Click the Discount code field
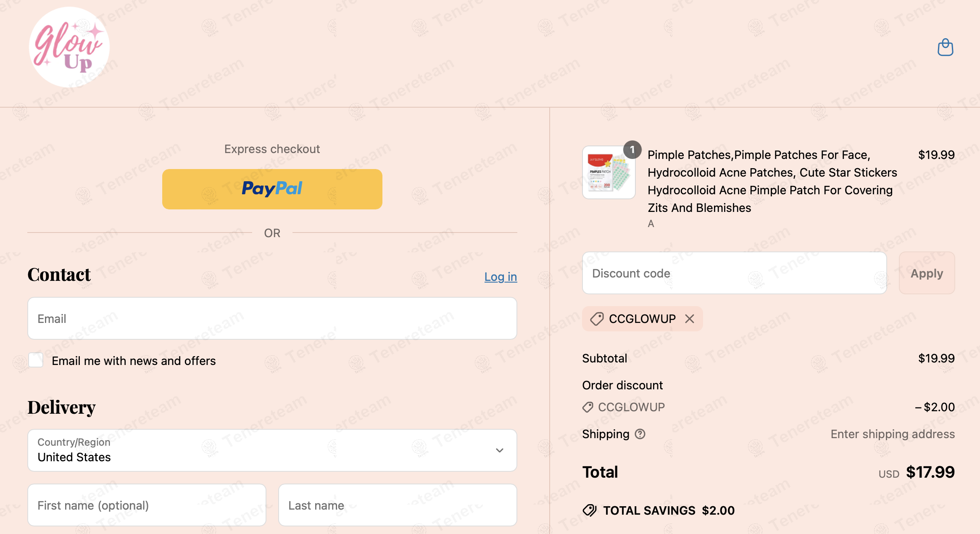980x534 pixels. coord(735,273)
